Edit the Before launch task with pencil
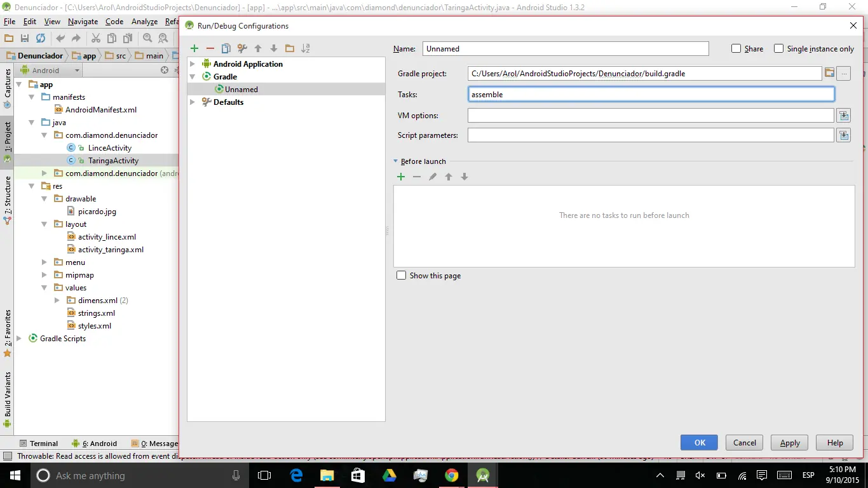Image resolution: width=868 pixels, height=488 pixels. 433,177
